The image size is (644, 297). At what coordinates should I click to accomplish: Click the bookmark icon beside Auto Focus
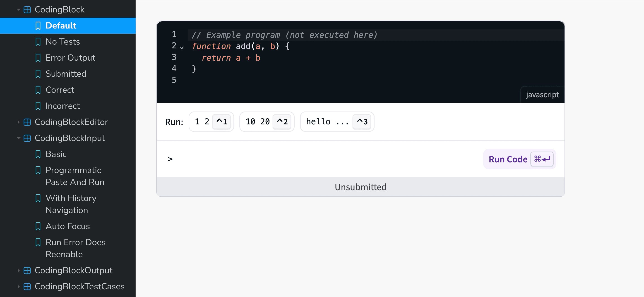(x=38, y=226)
